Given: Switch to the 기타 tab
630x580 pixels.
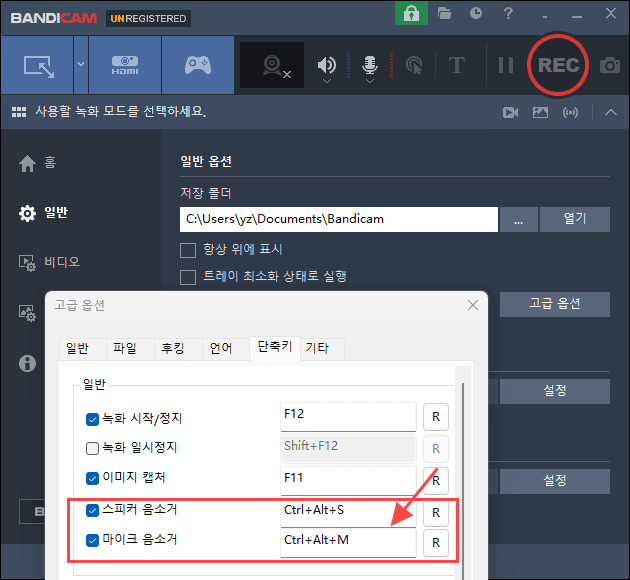Looking at the screenshot, I should tap(322, 349).
